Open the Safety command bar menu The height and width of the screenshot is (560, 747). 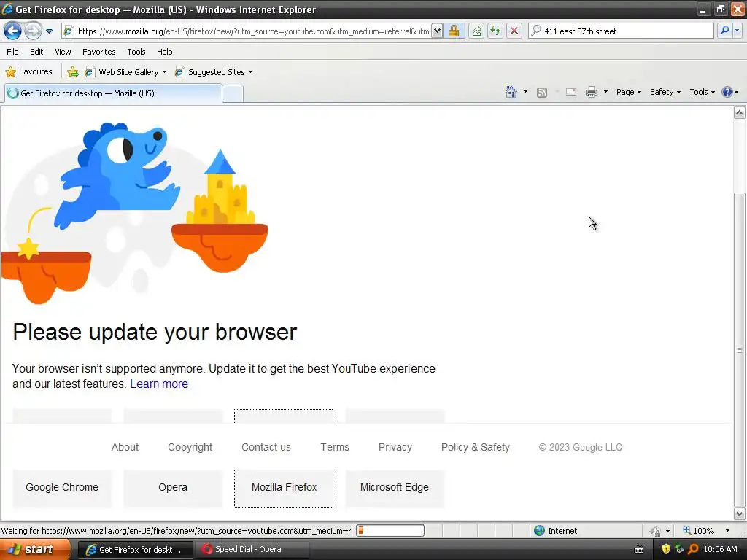tap(665, 92)
